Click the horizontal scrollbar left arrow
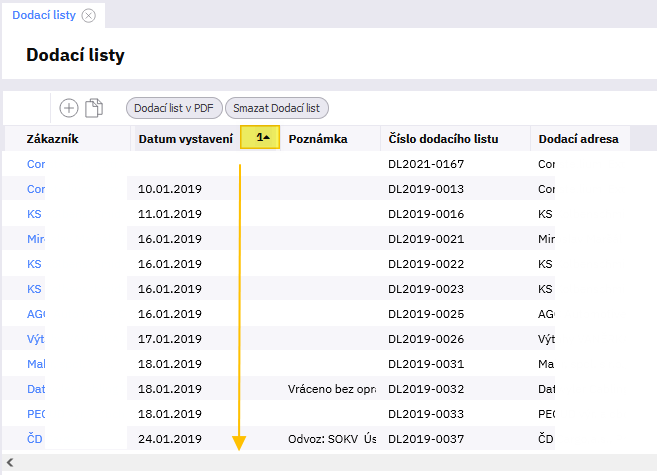 point(9,464)
